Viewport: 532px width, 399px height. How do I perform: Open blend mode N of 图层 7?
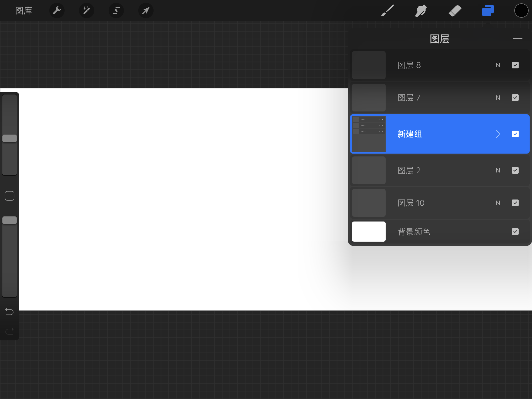tap(498, 98)
